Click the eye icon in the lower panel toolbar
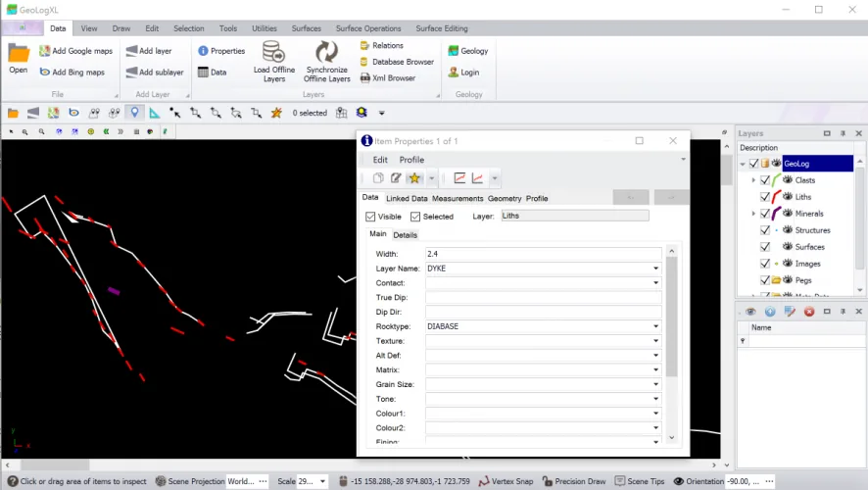 (750, 312)
